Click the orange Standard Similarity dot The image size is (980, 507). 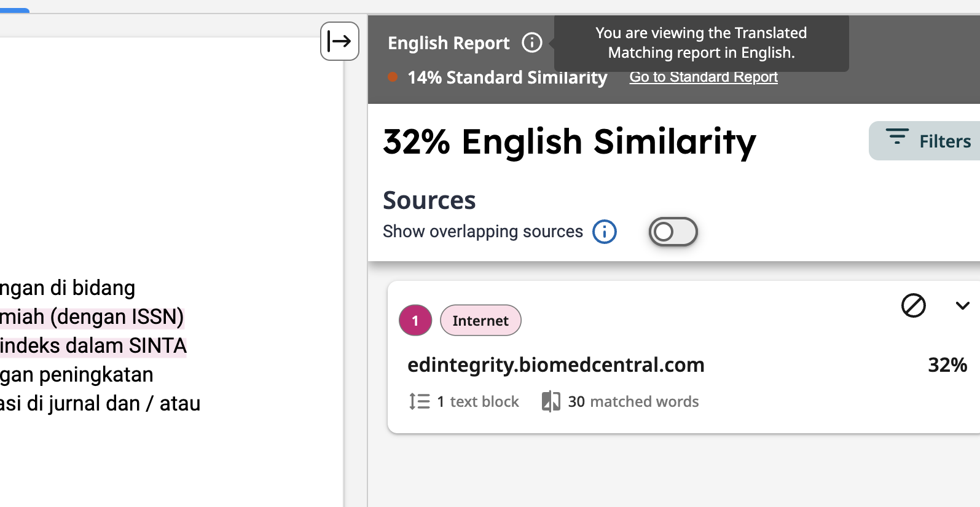point(393,77)
